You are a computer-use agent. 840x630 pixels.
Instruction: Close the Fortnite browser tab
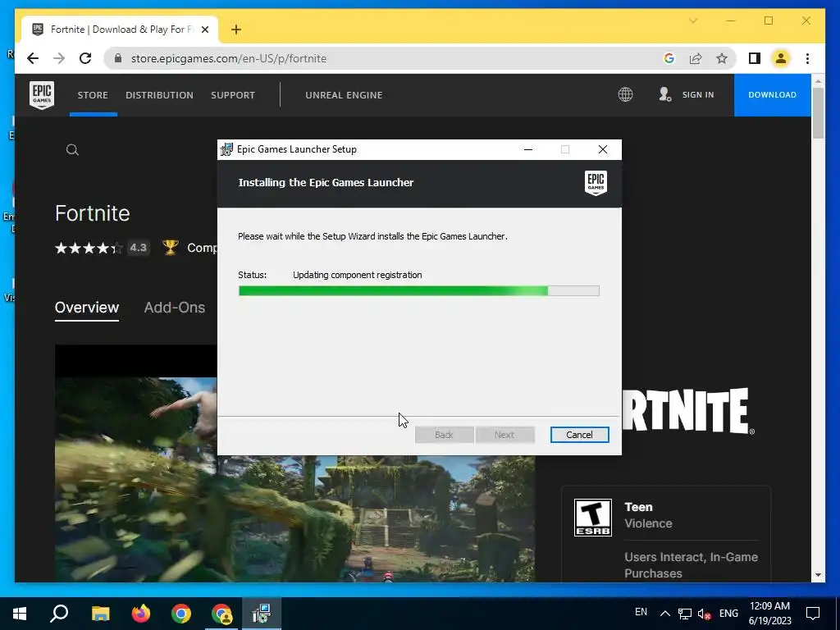click(204, 30)
